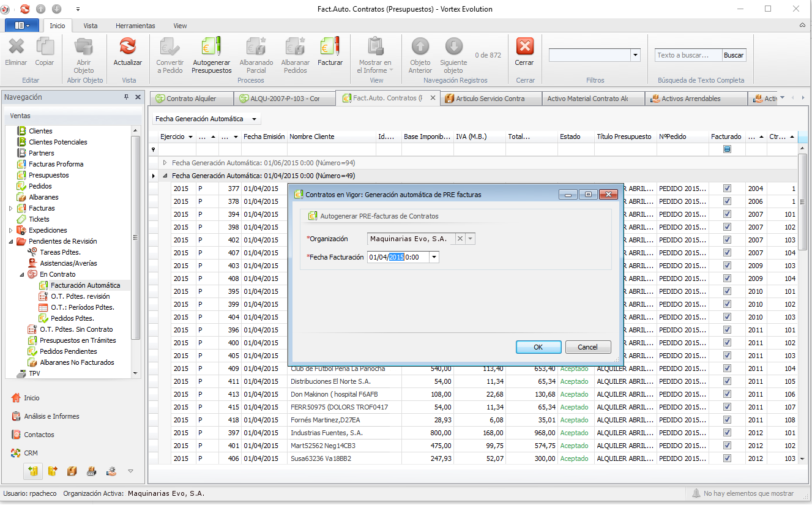Click the navigation tree vertical scrollbar
This screenshot has height=505, width=812.
point(136,239)
